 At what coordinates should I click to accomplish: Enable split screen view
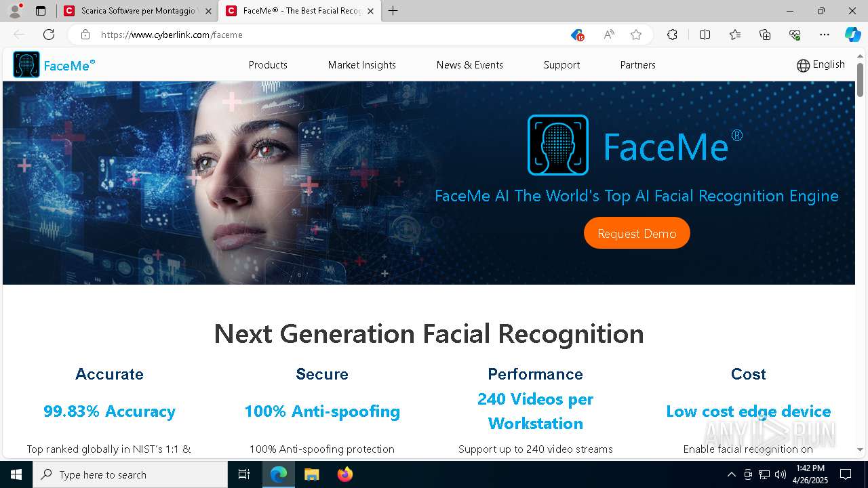point(705,35)
